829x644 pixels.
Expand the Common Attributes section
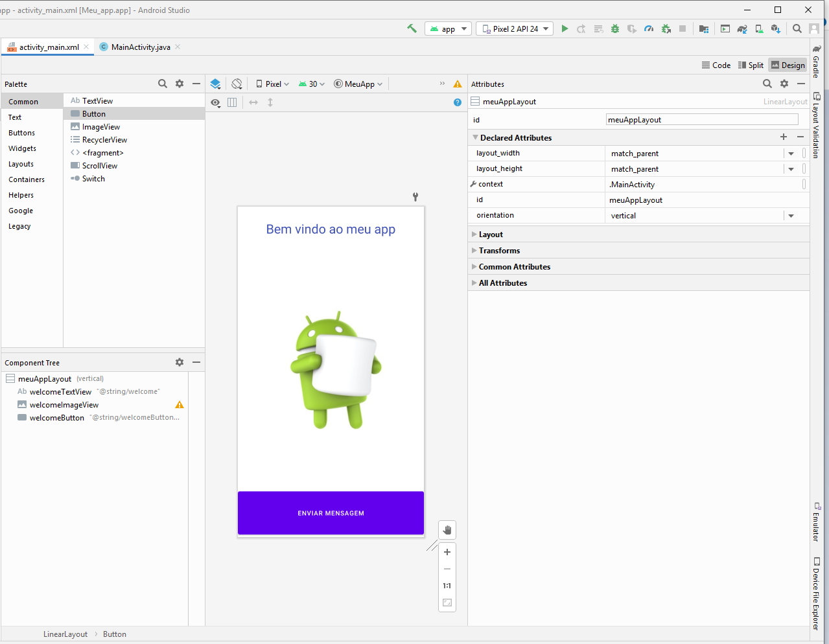(514, 266)
